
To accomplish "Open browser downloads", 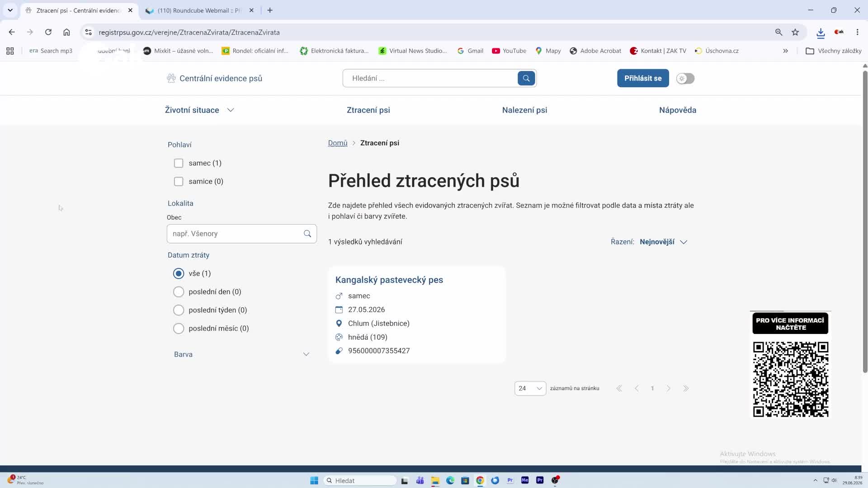I will (x=821, y=32).
